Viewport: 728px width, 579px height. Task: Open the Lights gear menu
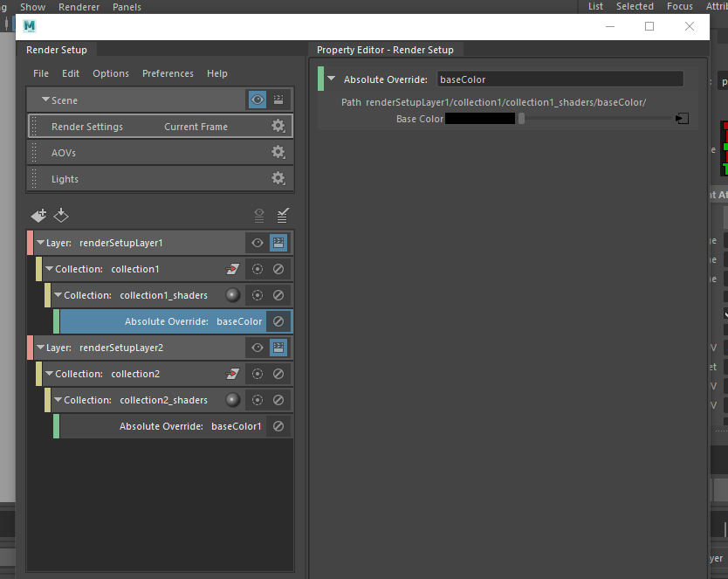pyautogui.click(x=278, y=178)
